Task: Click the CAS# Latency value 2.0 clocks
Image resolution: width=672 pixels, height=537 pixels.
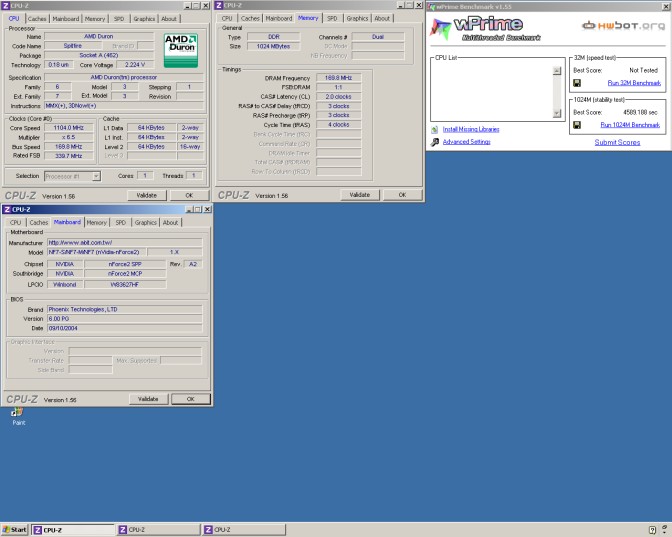Action: point(339,97)
